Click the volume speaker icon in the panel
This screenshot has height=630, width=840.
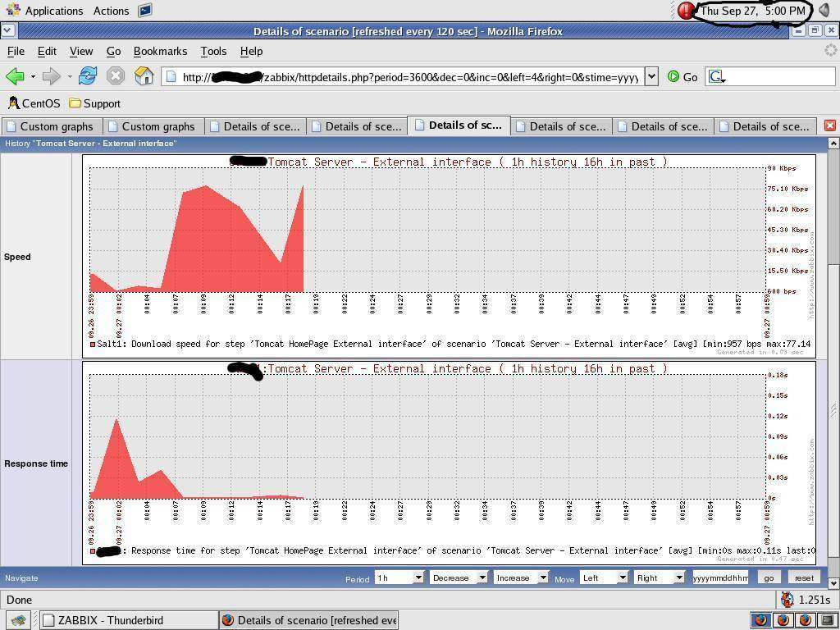coord(824,11)
